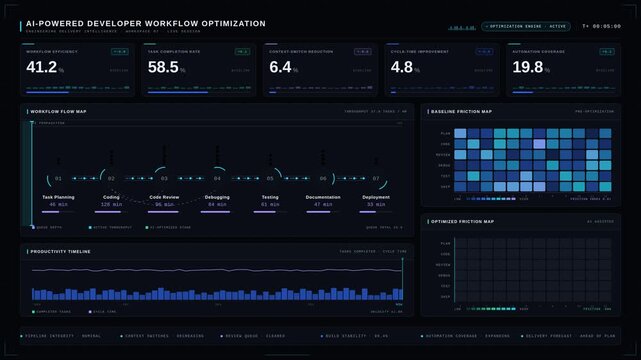
Task: Click the NOW marker on Productivity Timeline
Action: 399,304
